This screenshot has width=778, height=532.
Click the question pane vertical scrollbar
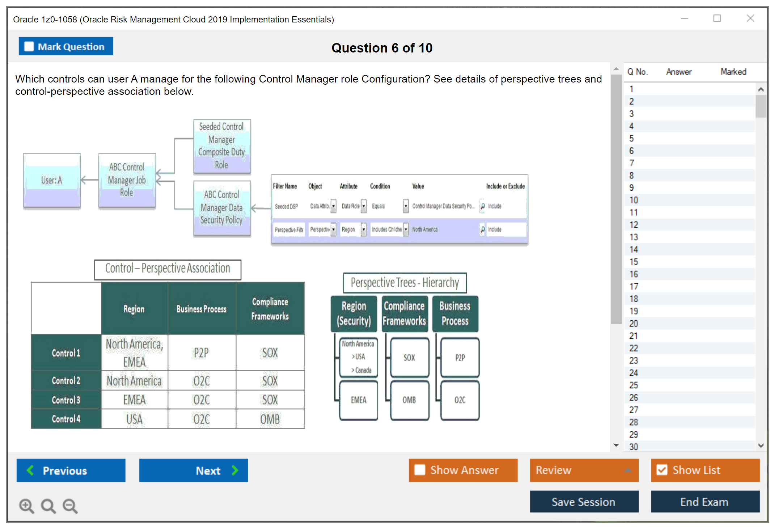pyautogui.click(x=616, y=199)
